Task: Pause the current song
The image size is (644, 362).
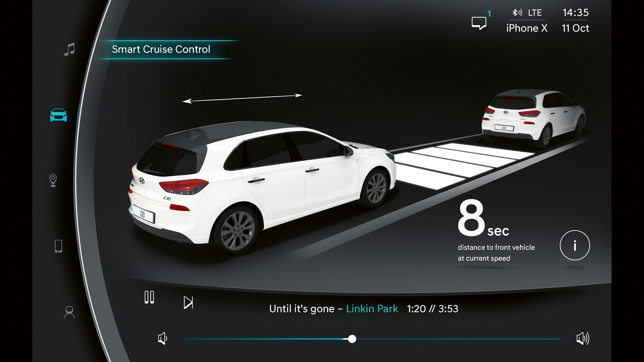Action: click(x=149, y=297)
